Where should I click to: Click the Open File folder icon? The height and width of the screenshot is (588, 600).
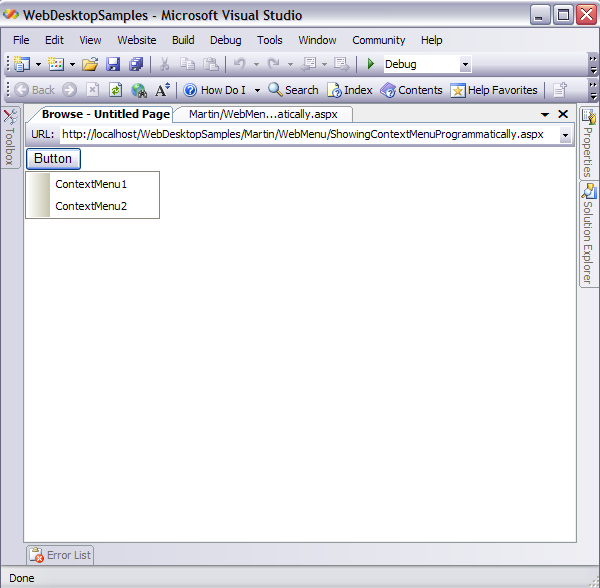[90, 64]
